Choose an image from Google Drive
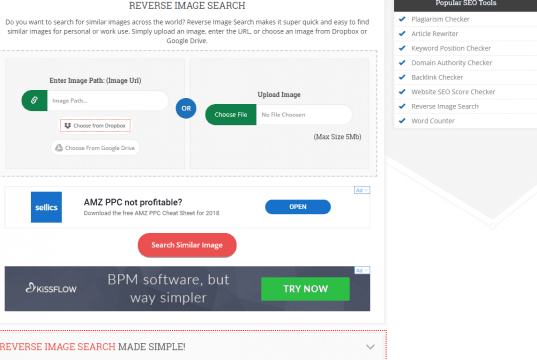The image size is (537, 360). click(x=95, y=148)
